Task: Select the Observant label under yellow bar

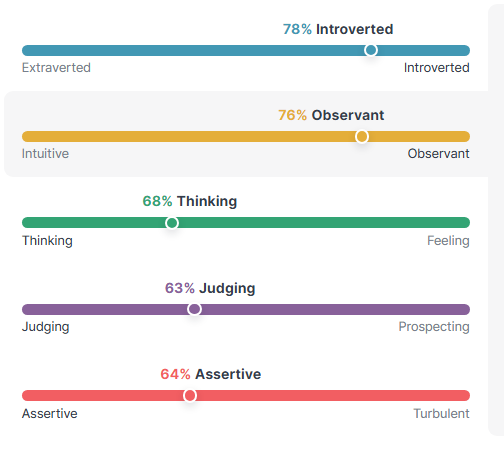Action: [x=438, y=154]
